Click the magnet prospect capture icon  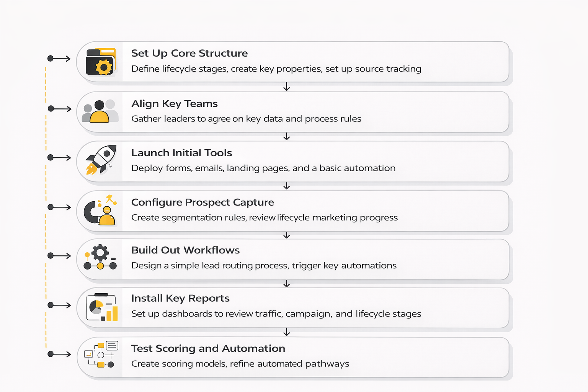(x=101, y=210)
